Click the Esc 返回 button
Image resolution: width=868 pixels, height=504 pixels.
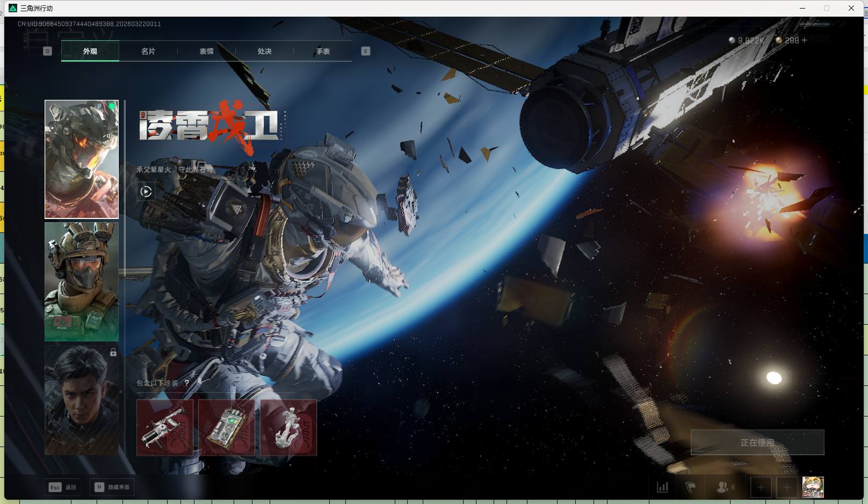coord(63,487)
